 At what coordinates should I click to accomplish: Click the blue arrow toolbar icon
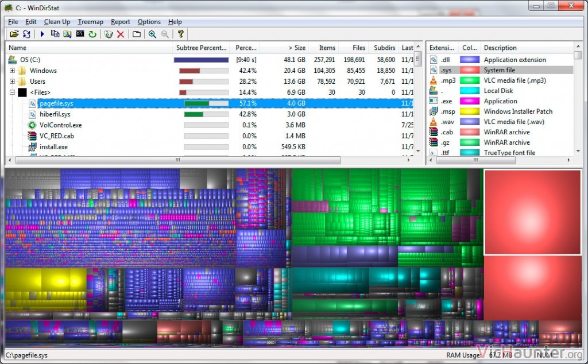pyautogui.click(x=42, y=34)
